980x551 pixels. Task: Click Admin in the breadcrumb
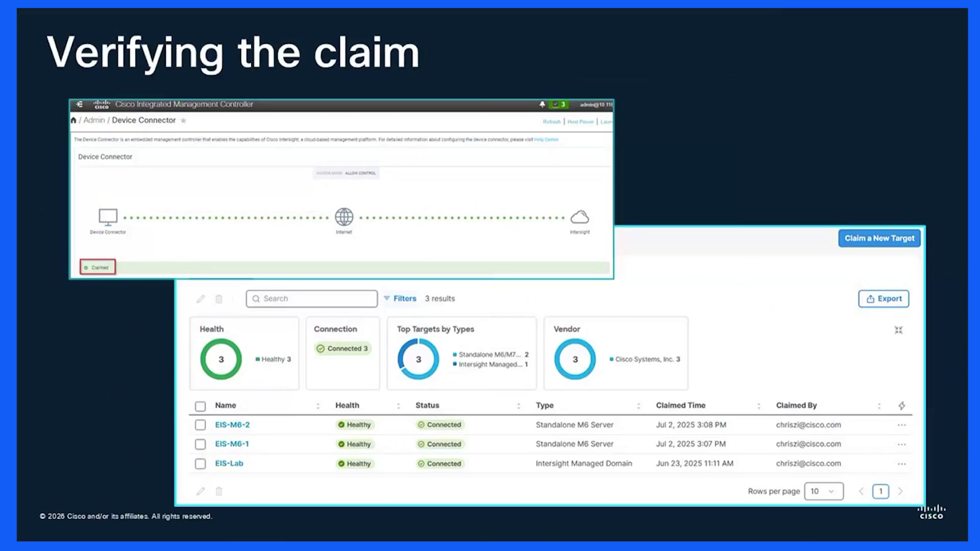(x=94, y=120)
